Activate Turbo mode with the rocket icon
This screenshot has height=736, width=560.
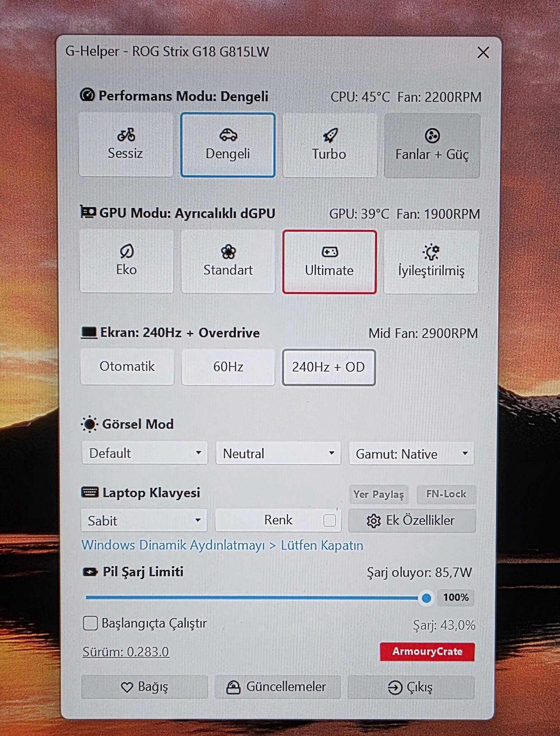coord(329,145)
